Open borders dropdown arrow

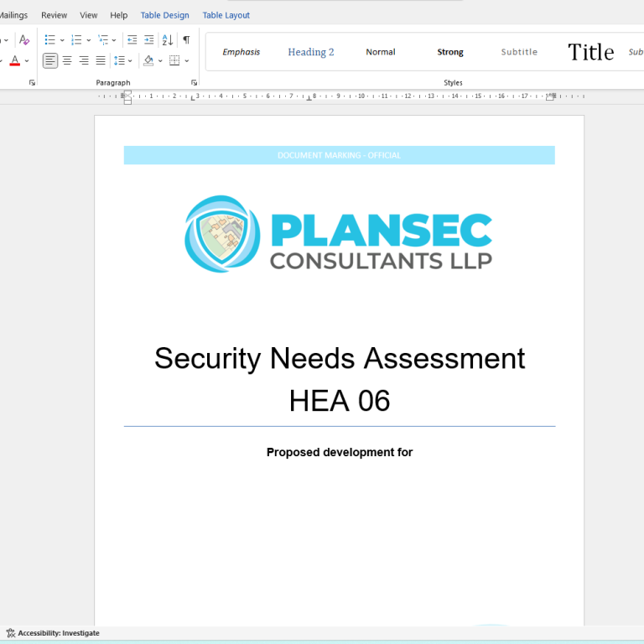tap(186, 60)
